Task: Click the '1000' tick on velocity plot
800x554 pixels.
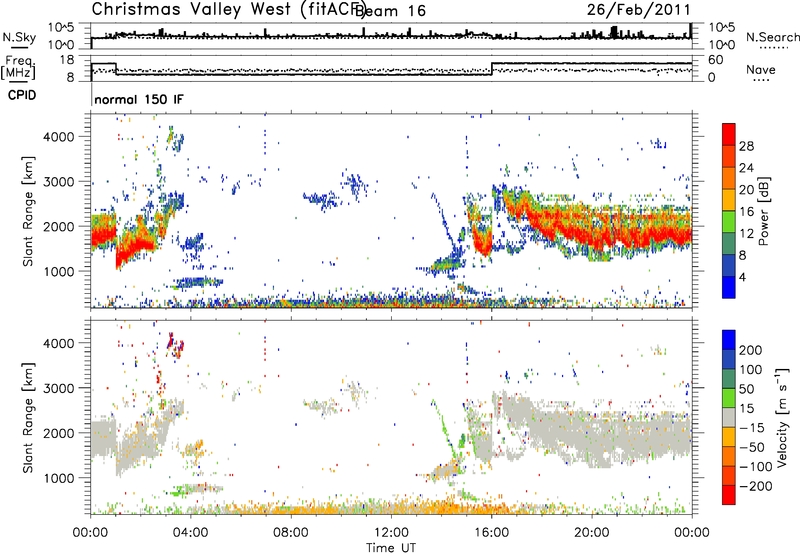Action: point(59,478)
